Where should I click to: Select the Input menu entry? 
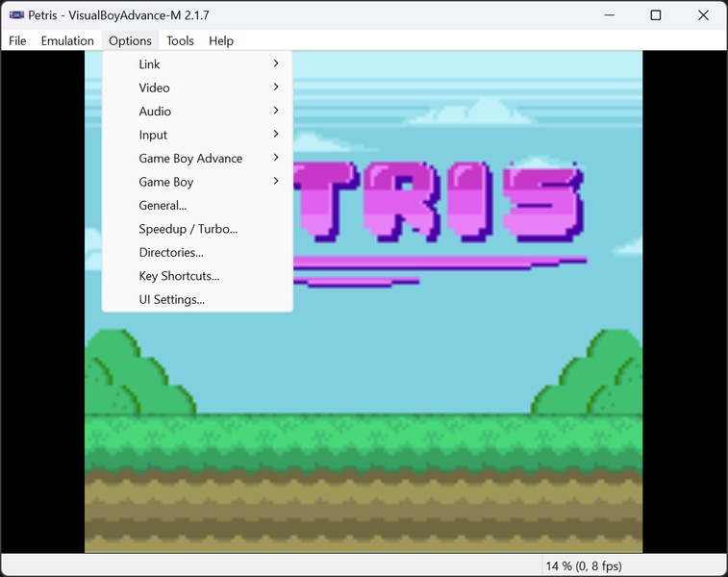pyautogui.click(x=153, y=135)
